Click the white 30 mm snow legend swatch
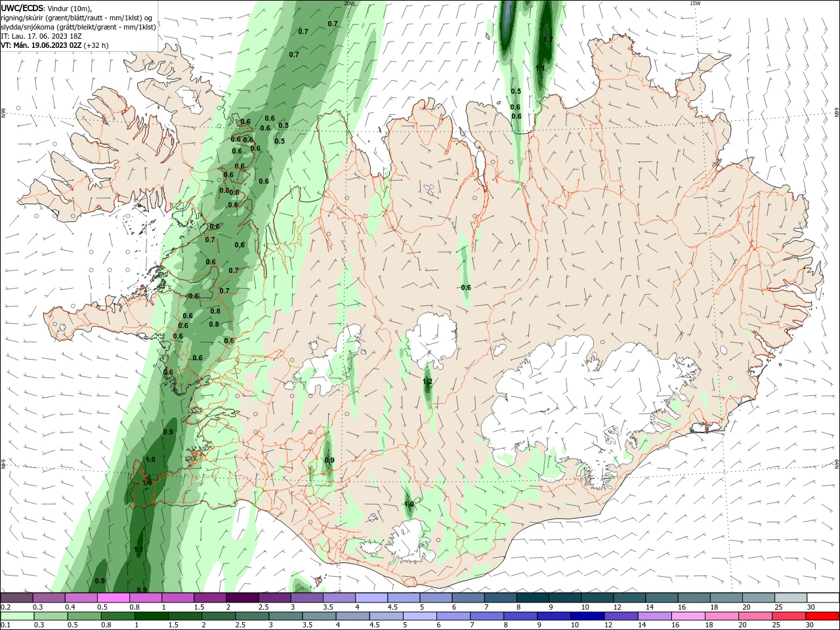 tap(823, 597)
